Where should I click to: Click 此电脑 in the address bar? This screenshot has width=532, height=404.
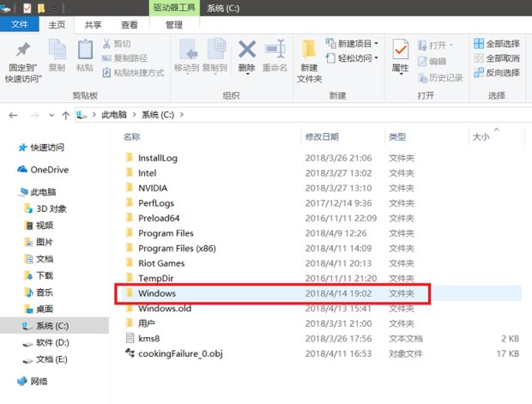[x=114, y=115]
